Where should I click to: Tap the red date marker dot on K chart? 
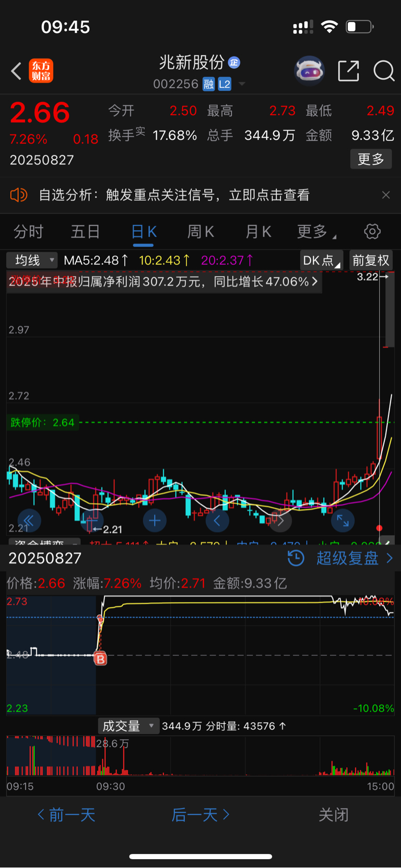point(380,528)
